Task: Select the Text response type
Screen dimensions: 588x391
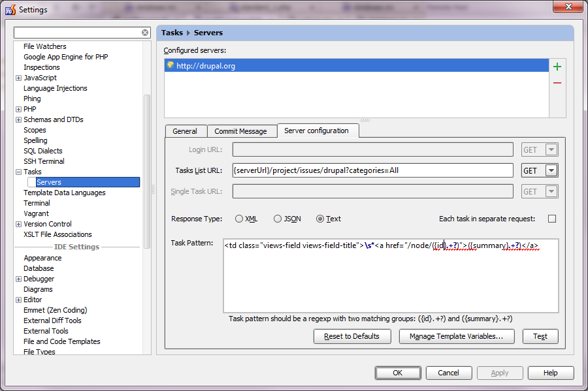Action: tap(320, 219)
